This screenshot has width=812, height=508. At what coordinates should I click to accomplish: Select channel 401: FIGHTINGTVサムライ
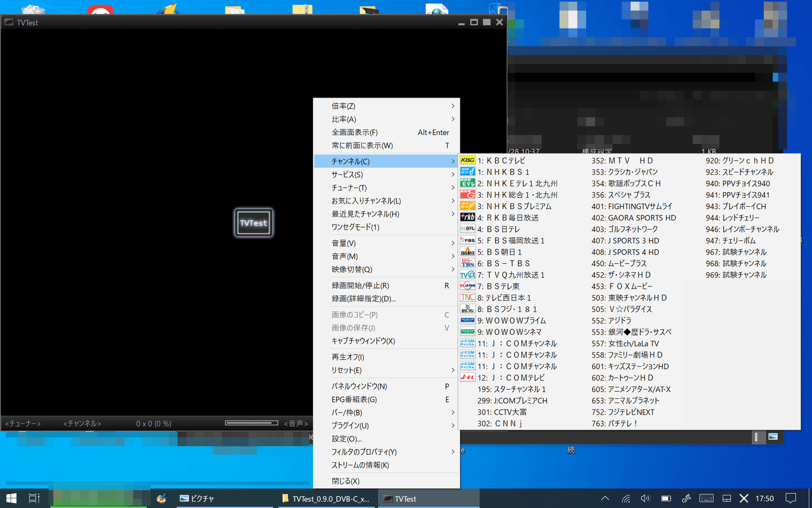[x=631, y=206]
